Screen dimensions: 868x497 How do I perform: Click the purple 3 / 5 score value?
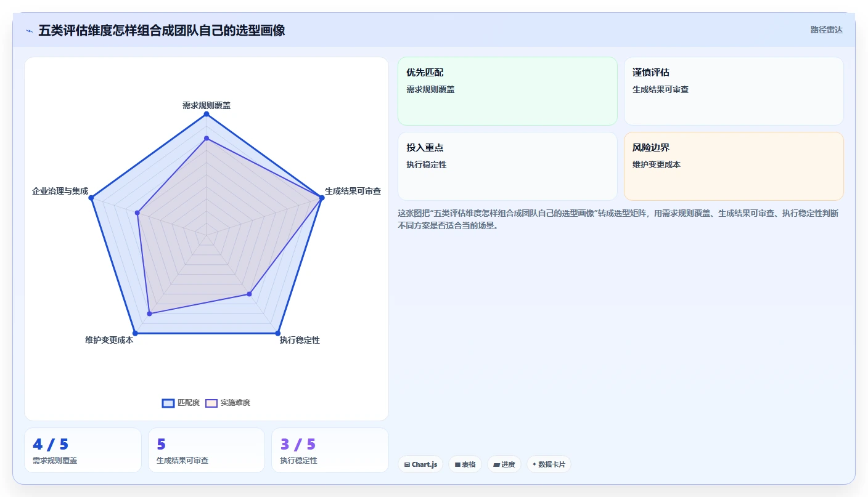point(298,444)
